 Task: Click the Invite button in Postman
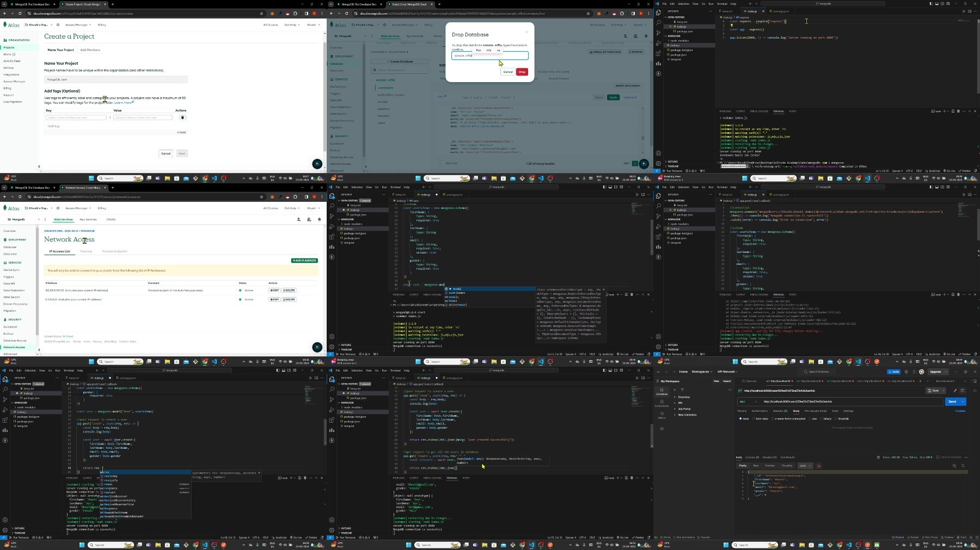893,372
